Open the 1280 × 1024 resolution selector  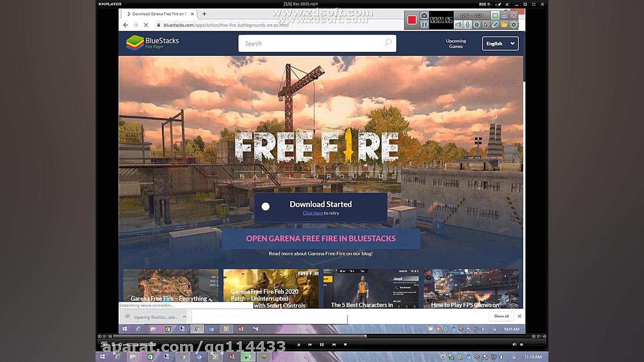click(471, 16)
